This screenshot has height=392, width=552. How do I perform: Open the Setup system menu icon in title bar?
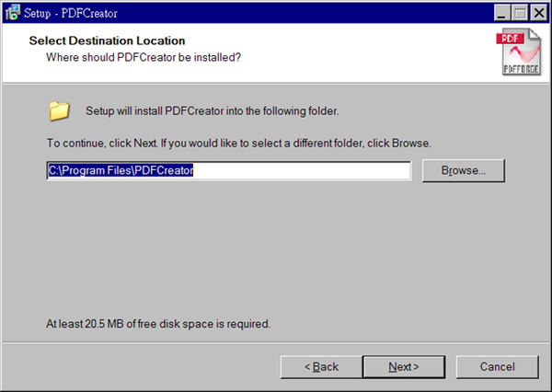[x=13, y=13]
